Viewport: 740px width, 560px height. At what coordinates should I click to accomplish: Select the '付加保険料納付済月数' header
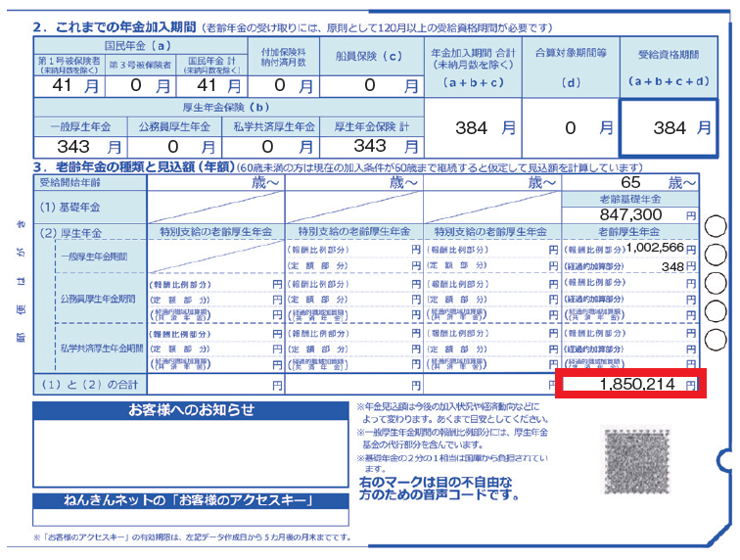(x=283, y=57)
